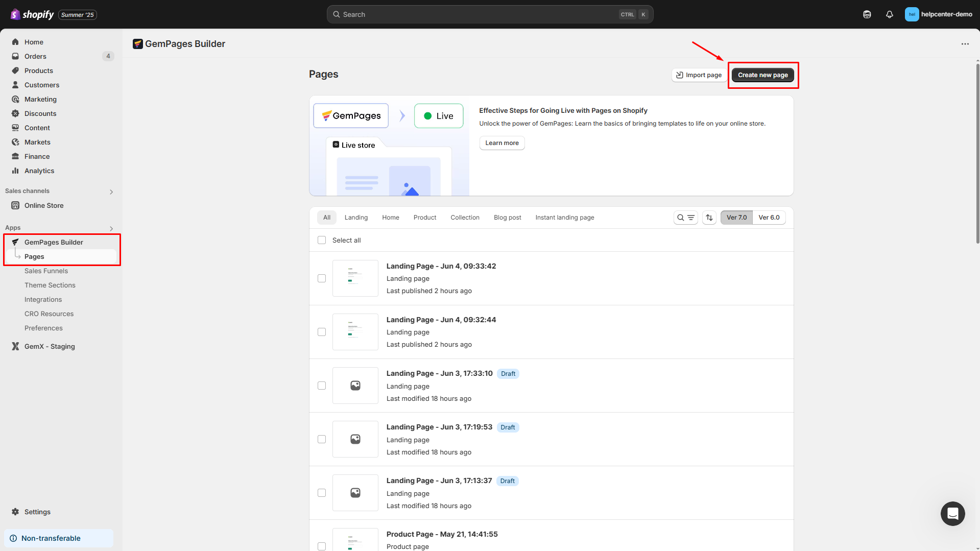The width and height of the screenshot is (980, 551).
Task: Check the draft Landing Page - Jun 3, 17:33:10
Action: click(321, 386)
